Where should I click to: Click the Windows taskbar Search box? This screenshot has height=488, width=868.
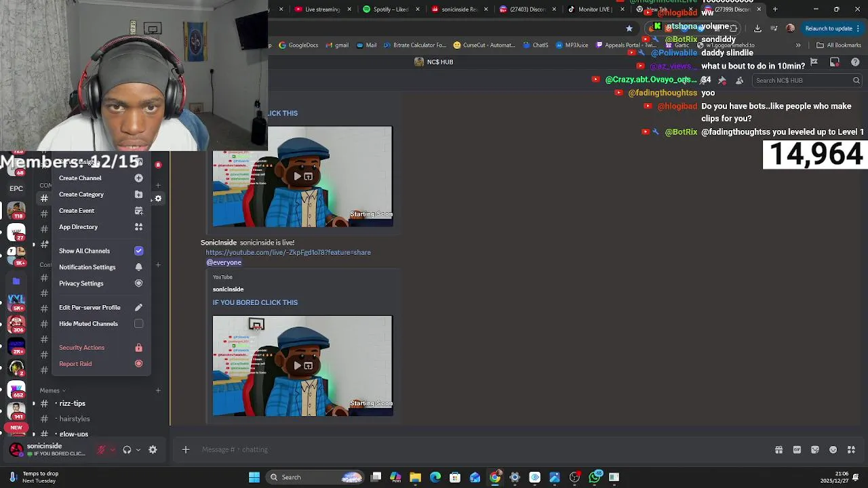[315, 477]
